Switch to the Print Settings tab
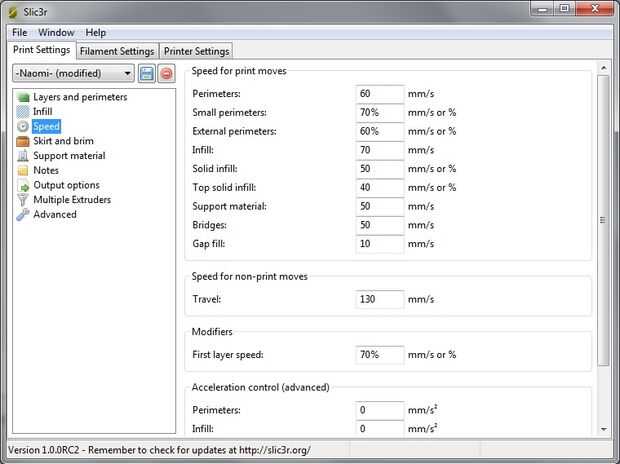 pos(42,50)
